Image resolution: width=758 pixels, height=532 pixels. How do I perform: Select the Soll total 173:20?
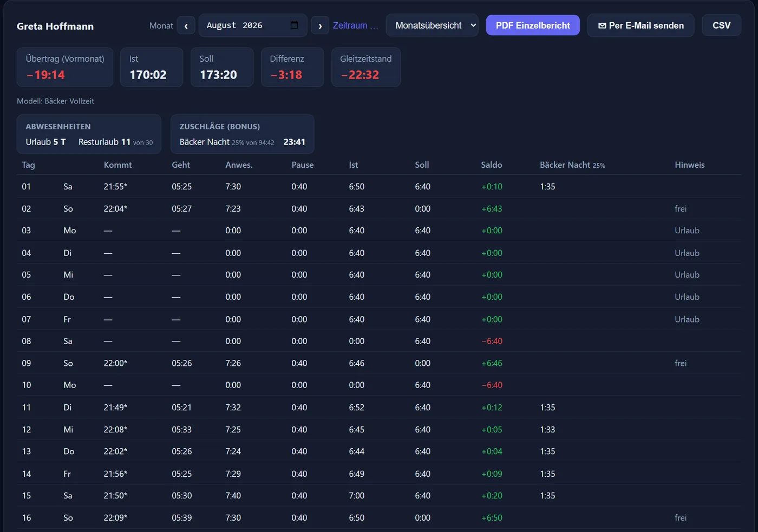pos(218,75)
